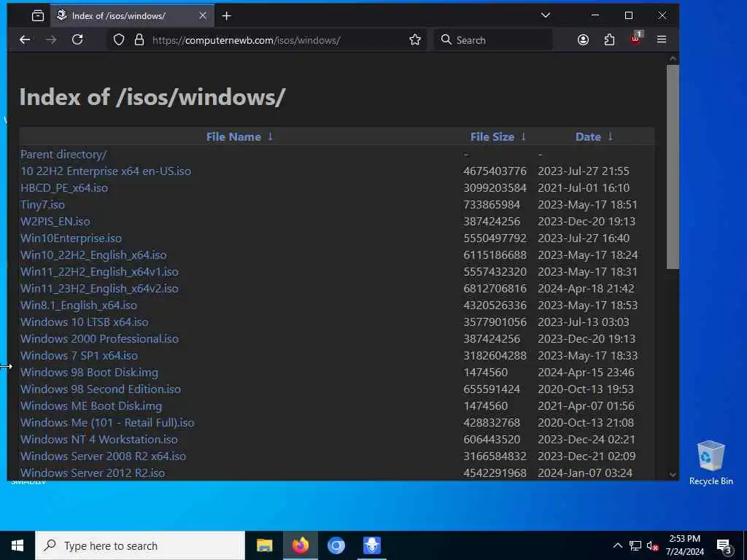Image resolution: width=747 pixels, height=560 pixels.
Task: View site security padlock information
Action: pyautogui.click(x=139, y=40)
